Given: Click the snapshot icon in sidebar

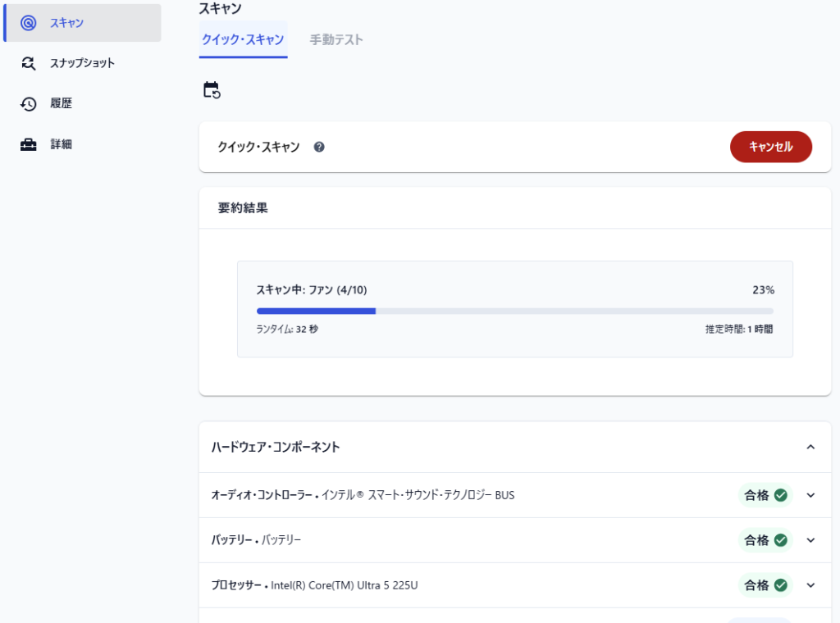Looking at the screenshot, I should pyautogui.click(x=29, y=63).
